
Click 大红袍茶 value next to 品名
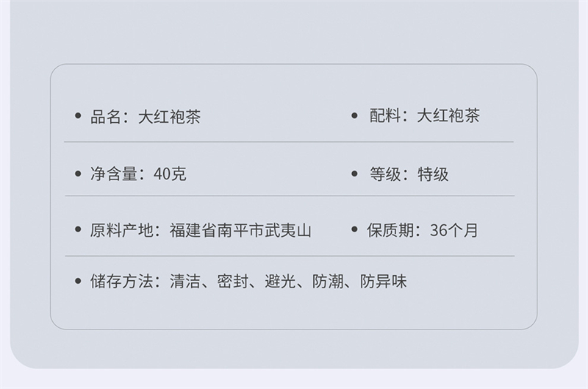tap(169, 116)
